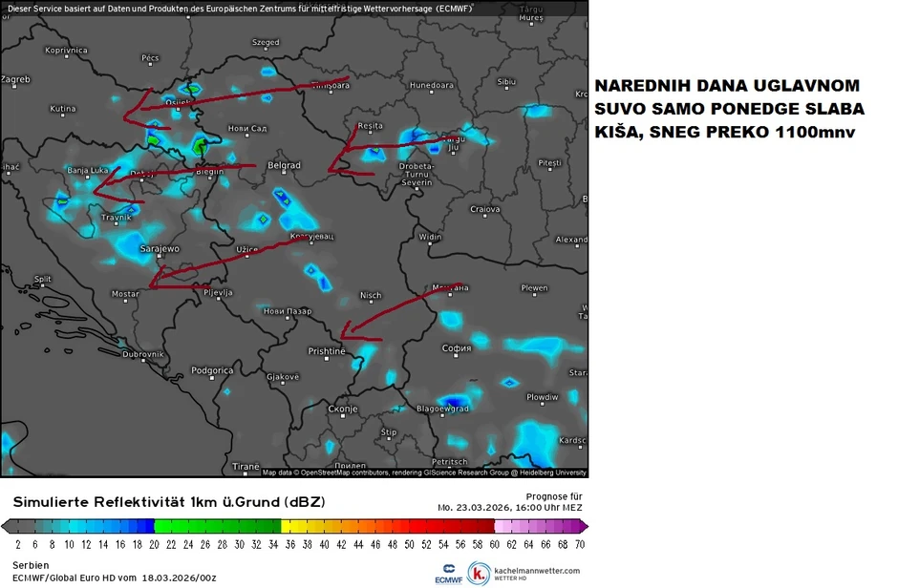
Task: Select the Simulierte Reflektivität title
Action: [x=167, y=501]
